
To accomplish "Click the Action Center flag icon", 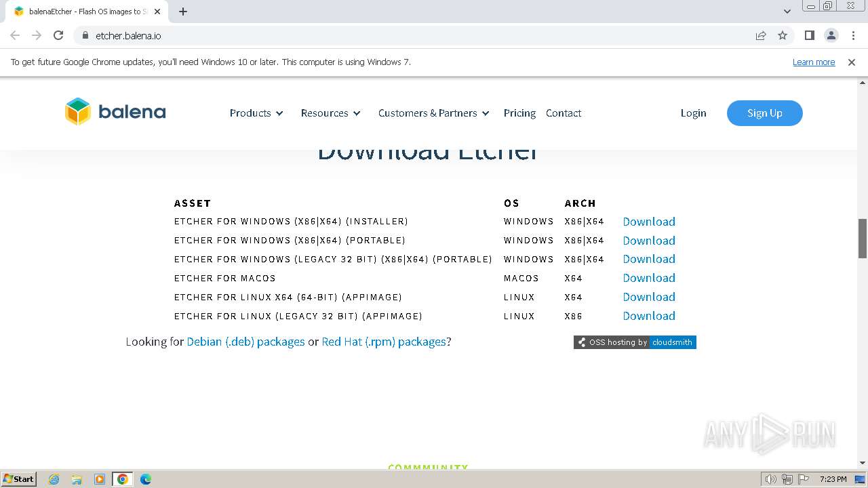I will (802, 479).
